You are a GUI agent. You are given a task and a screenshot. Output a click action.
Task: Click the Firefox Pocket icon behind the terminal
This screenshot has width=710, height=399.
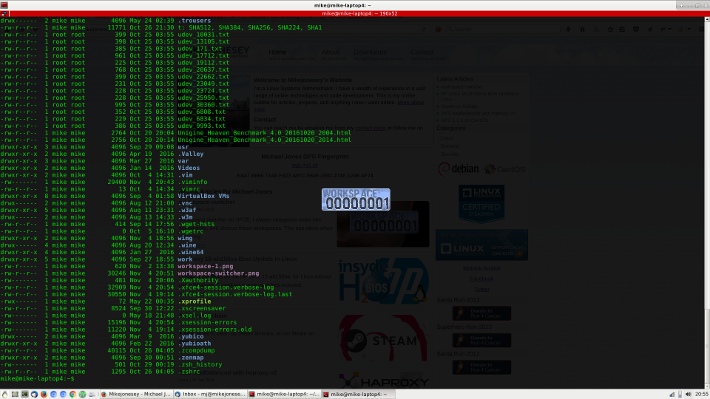[x=636, y=29]
